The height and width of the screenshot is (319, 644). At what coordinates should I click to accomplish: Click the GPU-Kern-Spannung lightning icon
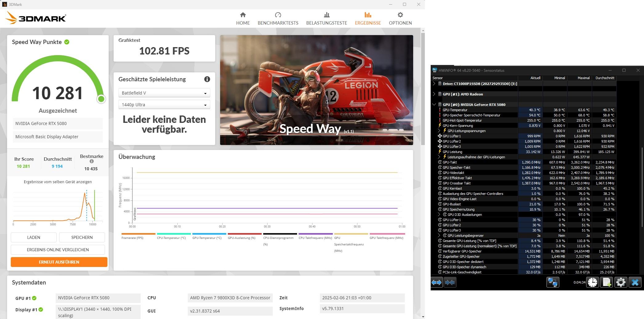(x=440, y=126)
